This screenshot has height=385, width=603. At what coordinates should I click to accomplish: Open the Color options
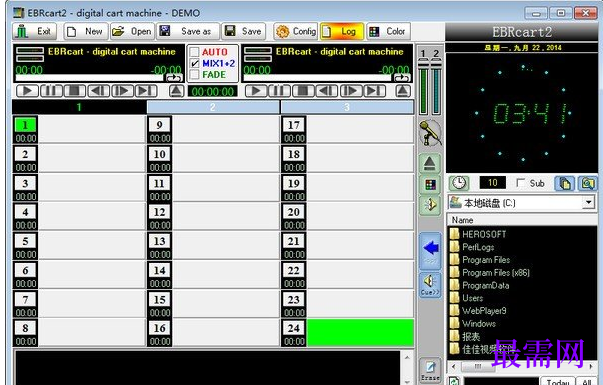388,31
